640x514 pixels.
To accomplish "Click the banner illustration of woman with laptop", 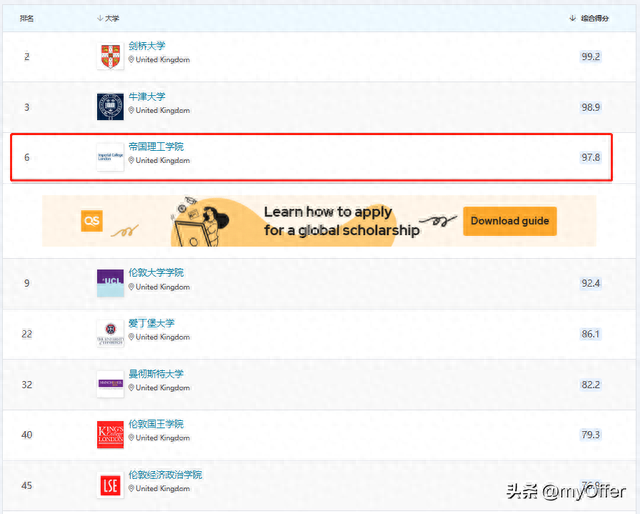I will tap(200, 221).
